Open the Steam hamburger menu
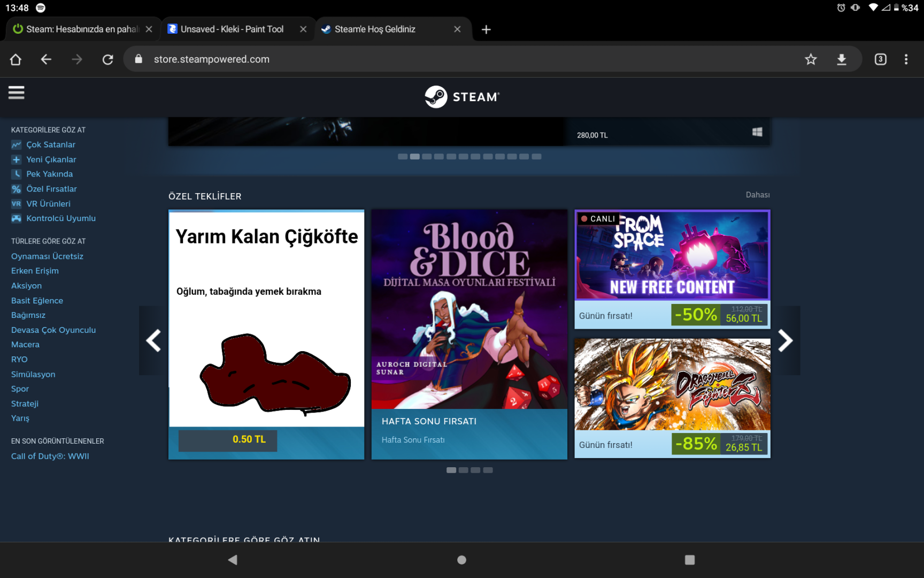Viewport: 924px width, 578px height. tap(16, 93)
